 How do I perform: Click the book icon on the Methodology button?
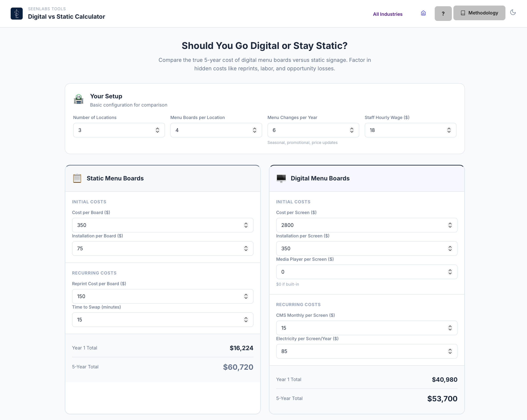pyautogui.click(x=463, y=13)
